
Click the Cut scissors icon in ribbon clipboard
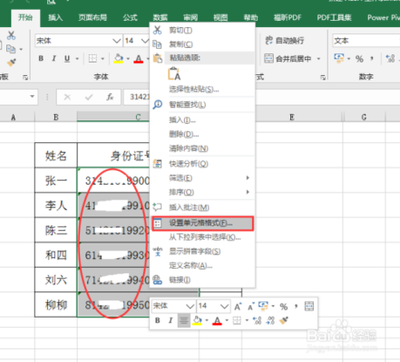(11, 35)
